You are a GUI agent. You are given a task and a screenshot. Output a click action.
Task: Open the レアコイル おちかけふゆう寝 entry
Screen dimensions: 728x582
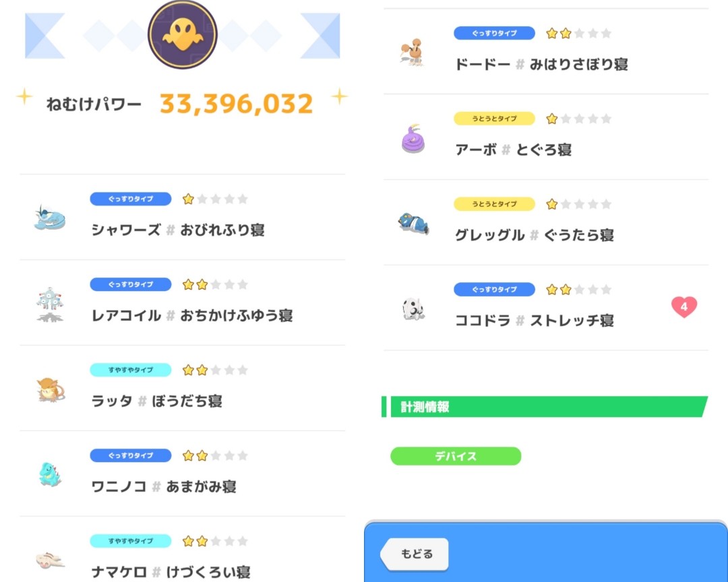click(192, 315)
